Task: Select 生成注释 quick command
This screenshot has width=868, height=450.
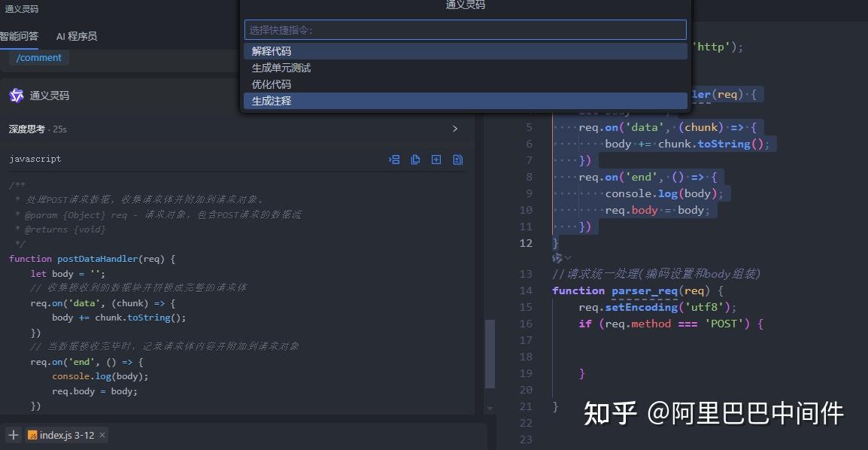Action: (x=465, y=101)
